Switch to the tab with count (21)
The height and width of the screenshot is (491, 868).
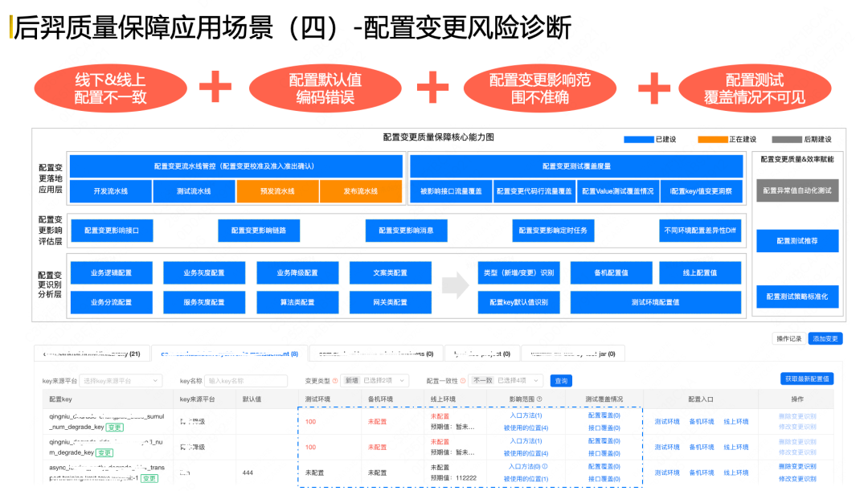[x=92, y=354]
